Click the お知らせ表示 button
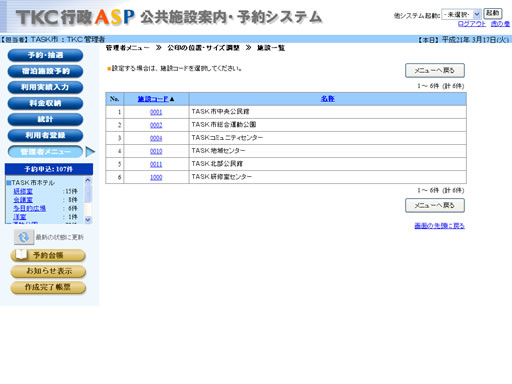 click(x=48, y=271)
